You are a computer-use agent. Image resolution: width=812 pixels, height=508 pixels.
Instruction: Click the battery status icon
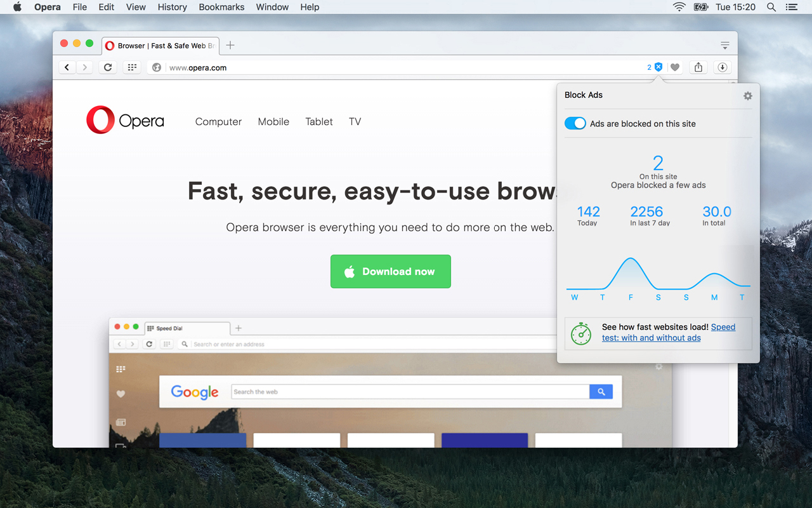click(700, 7)
